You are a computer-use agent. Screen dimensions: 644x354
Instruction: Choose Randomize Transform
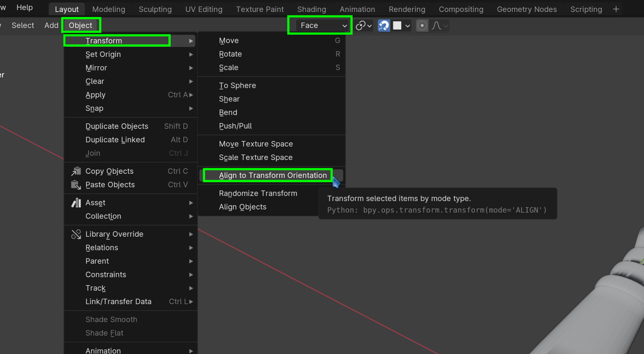[259, 194]
